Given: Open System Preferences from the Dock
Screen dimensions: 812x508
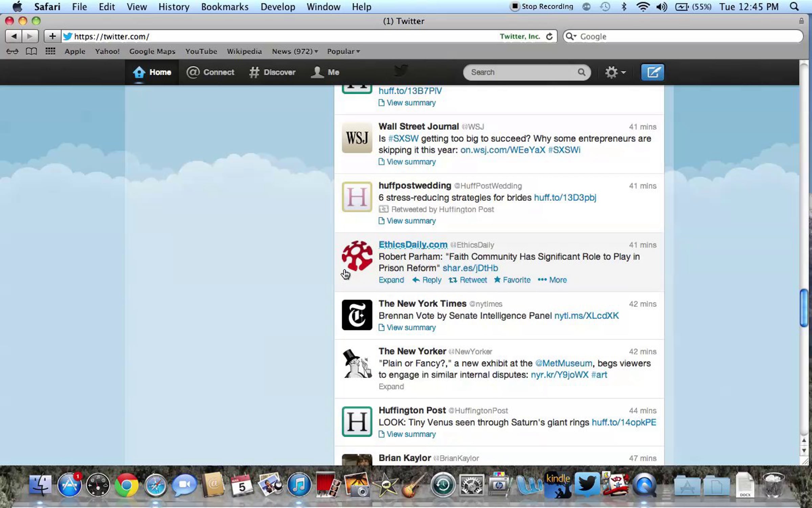Looking at the screenshot, I should 472,485.
